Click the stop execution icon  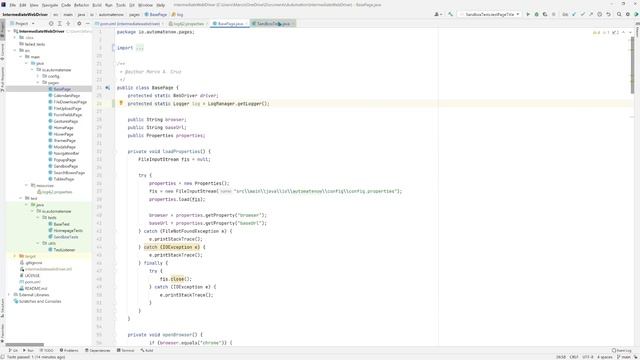pos(554,14)
